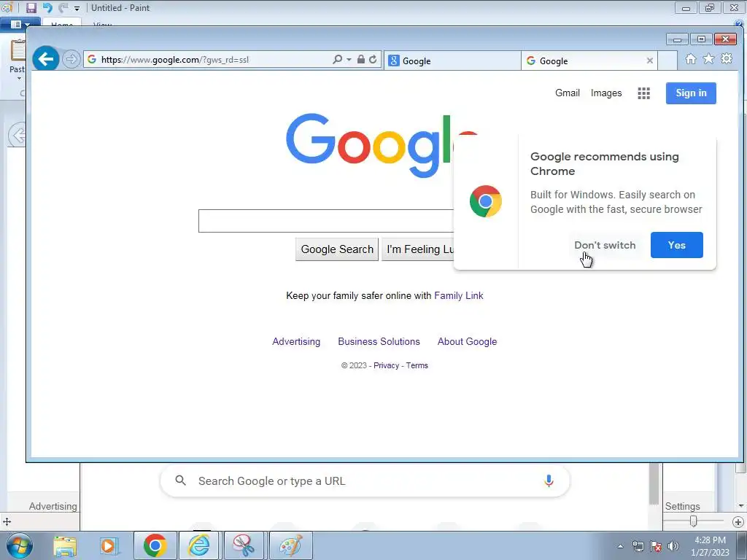Image resolution: width=747 pixels, height=560 pixels.
Task: Click the network tray icon
Action: point(638,546)
